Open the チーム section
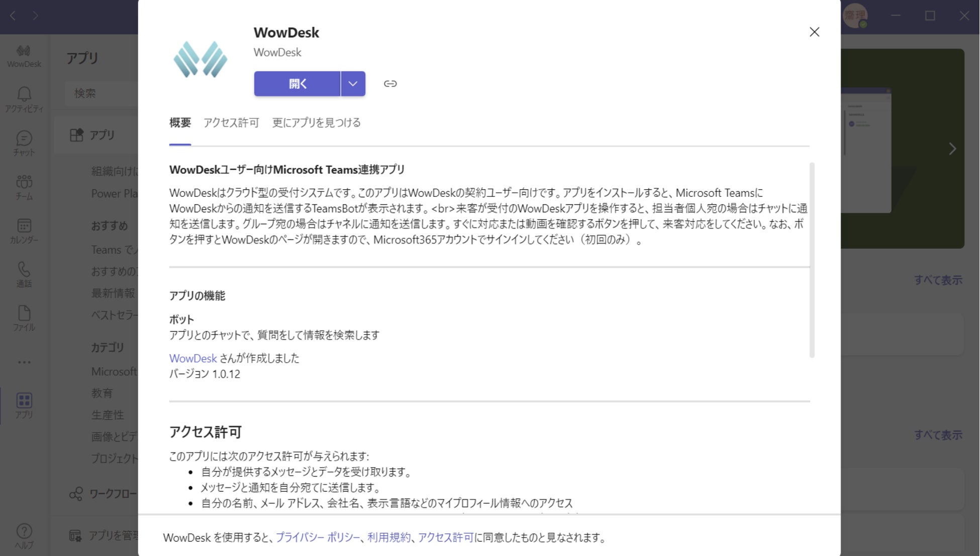The image size is (980, 556). pos(24,187)
